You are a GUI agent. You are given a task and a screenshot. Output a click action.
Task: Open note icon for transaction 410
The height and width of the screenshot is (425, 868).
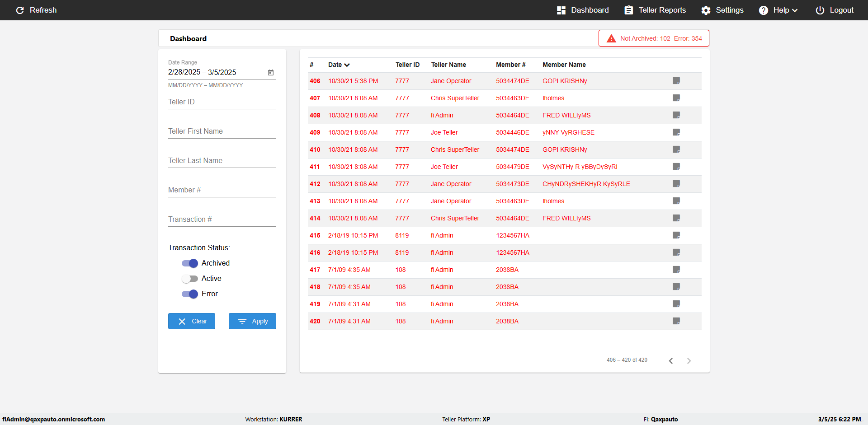(676, 149)
